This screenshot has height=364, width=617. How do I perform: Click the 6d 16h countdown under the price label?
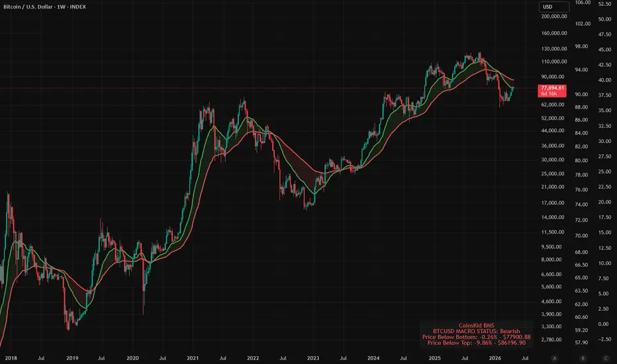[549, 94]
